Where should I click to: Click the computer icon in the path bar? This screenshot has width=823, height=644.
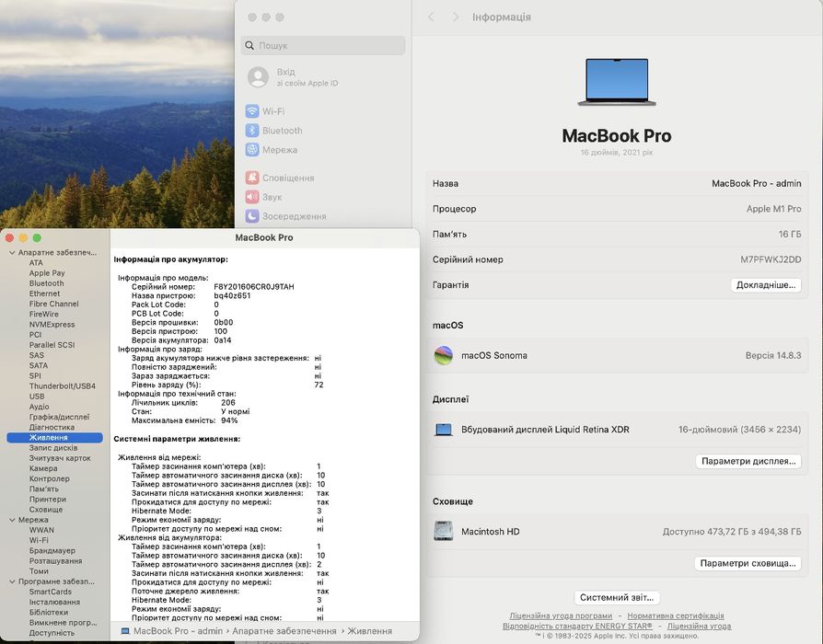(125, 631)
